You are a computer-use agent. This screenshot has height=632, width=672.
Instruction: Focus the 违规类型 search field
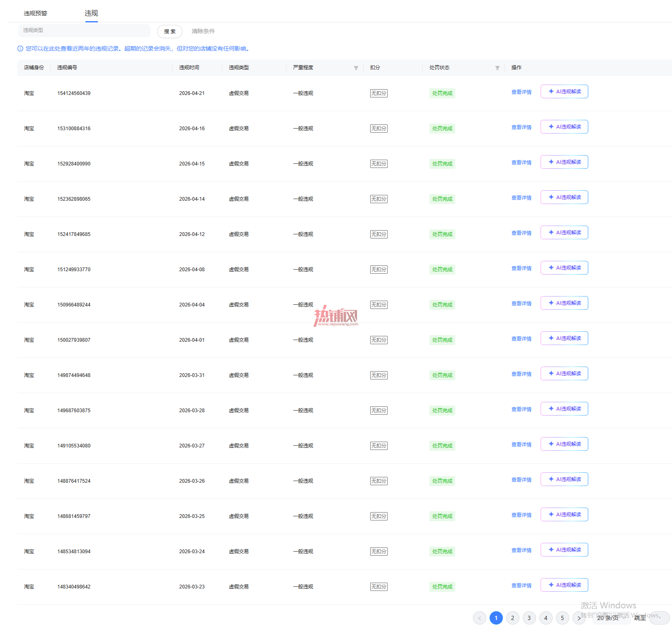[84, 30]
